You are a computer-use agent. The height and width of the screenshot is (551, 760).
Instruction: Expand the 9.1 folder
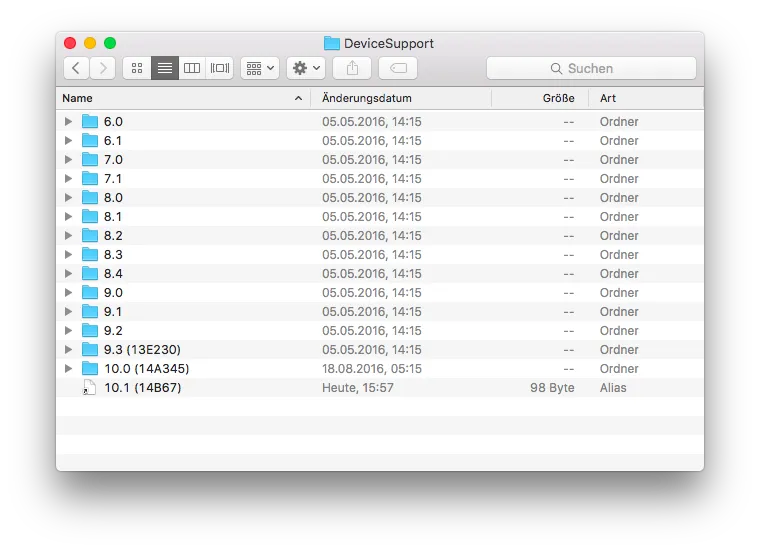68,311
